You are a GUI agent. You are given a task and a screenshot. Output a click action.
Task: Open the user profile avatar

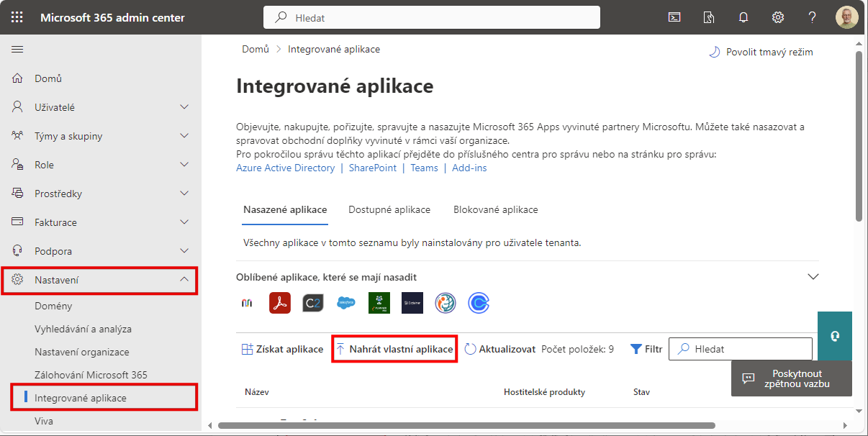coord(847,17)
